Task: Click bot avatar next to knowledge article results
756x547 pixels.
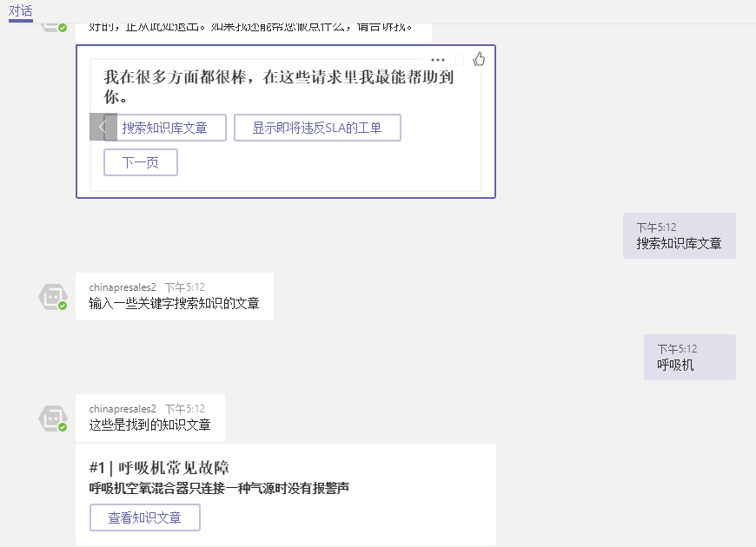Action: coord(54,418)
